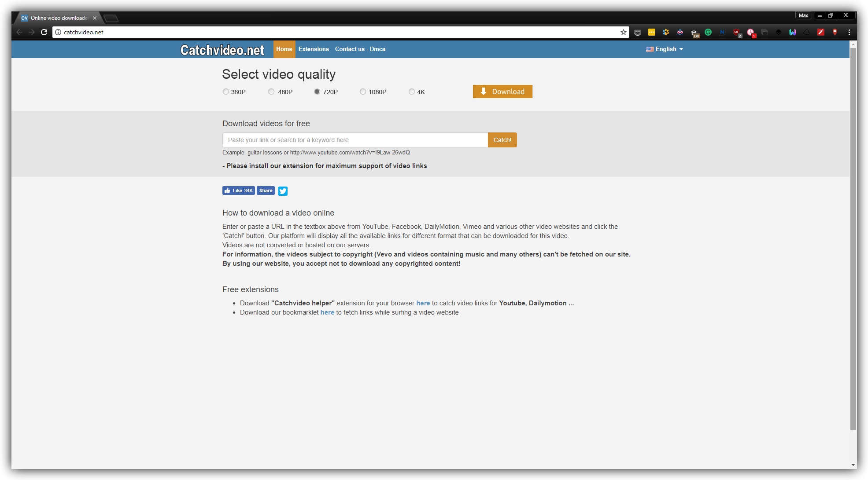Click the uBlock Origin extension icon
868x480 pixels.
[x=736, y=32]
